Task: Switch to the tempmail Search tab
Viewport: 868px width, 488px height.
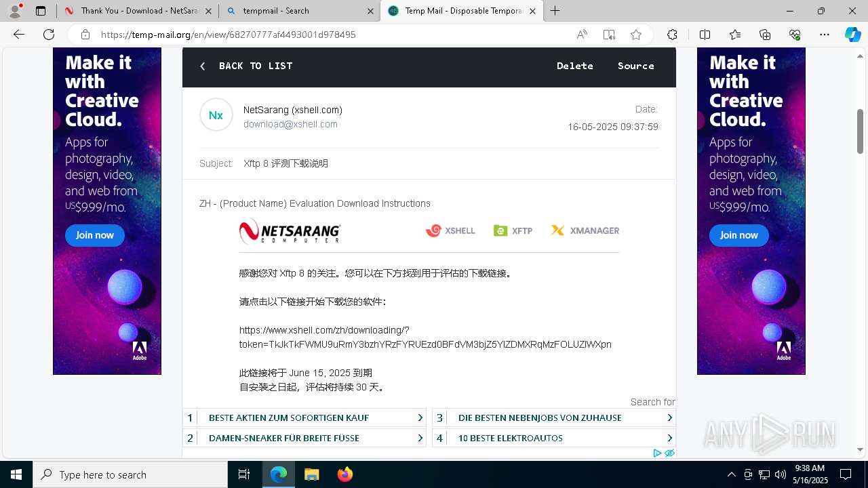Action: point(299,11)
